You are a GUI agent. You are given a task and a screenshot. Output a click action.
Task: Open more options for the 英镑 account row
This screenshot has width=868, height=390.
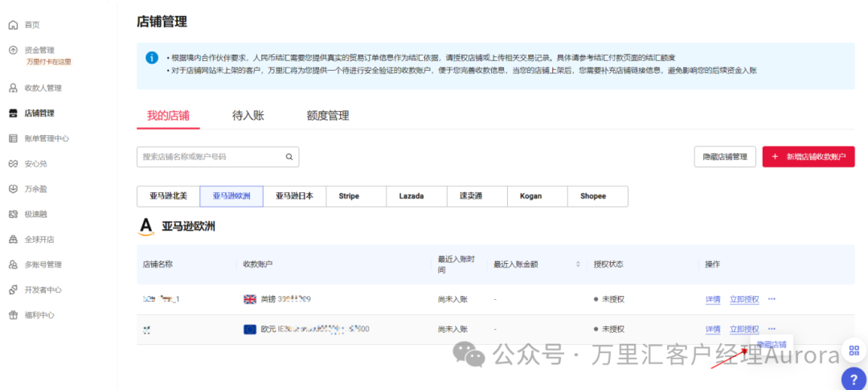click(772, 299)
